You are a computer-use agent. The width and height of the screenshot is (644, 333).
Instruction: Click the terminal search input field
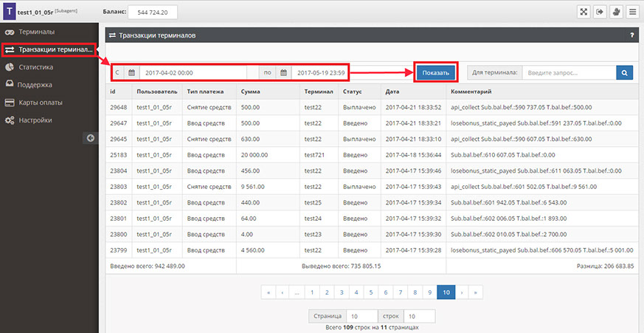568,73
